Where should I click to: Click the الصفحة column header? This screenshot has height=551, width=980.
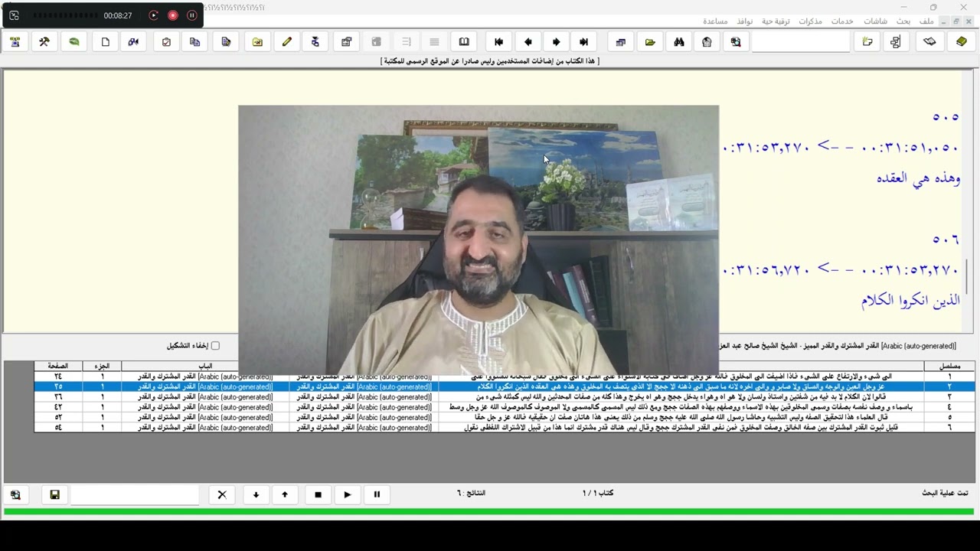(58, 366)
